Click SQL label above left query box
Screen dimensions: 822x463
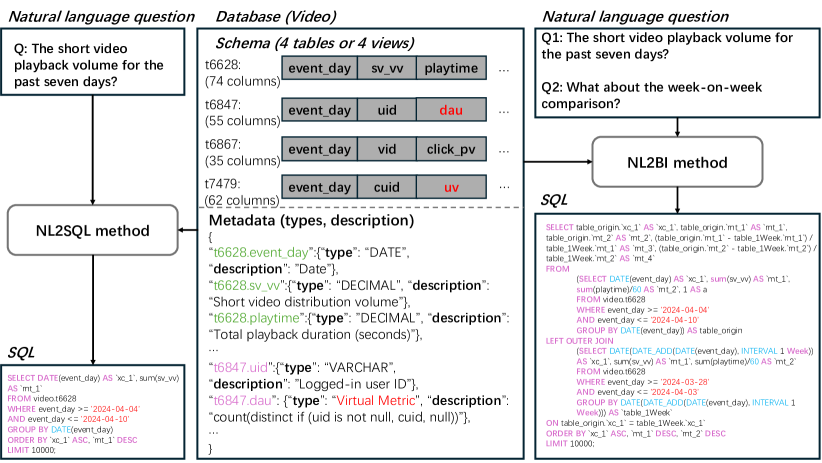pos(21,352)
